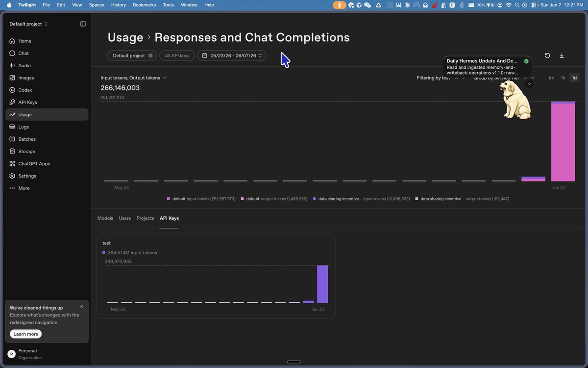588x368 pixels.
Task: Go to the Audio section
Action: (47, 65)
